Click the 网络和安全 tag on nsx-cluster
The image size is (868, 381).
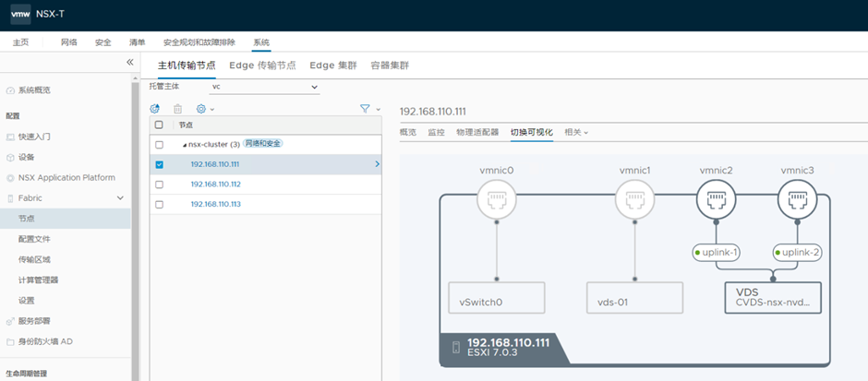pyautogui.click(x=263, y=144)
